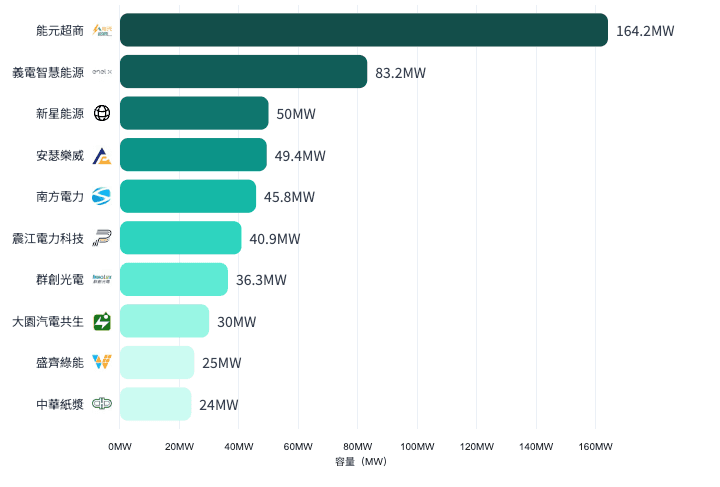This screenshot has height=487, width=720.
Task: Select the 大園汽電共生 green logo
Action: click(102, 321)
